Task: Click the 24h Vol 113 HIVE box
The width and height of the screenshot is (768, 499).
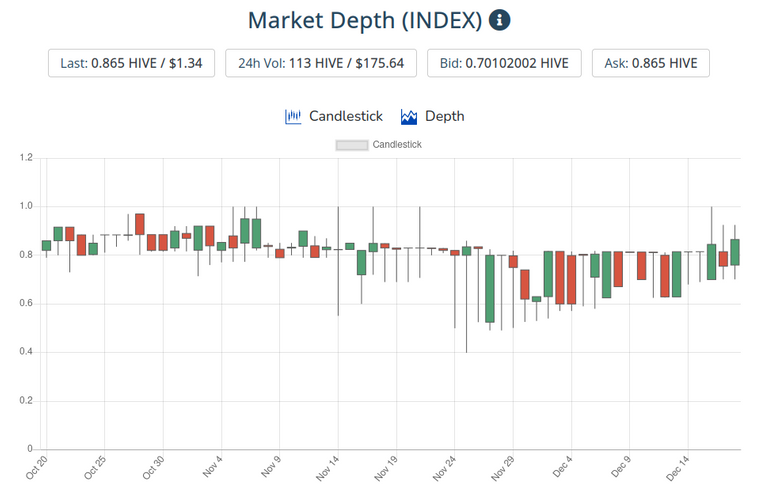Action: click(x=321, y=63)
